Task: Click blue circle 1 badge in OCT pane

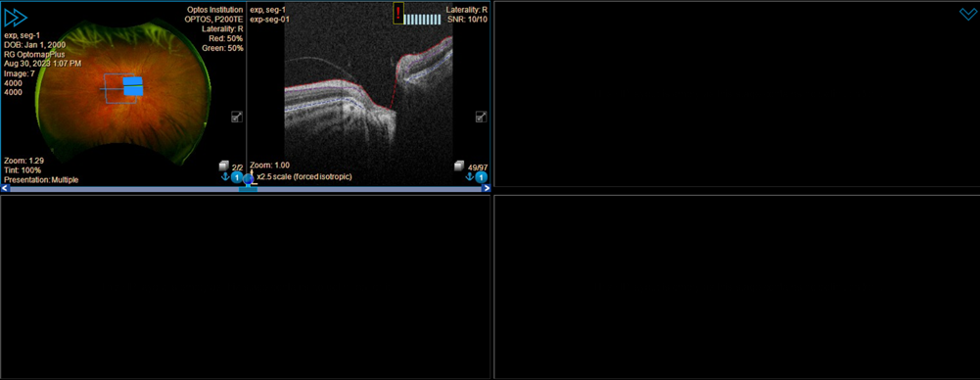Action: click(482, 177)
